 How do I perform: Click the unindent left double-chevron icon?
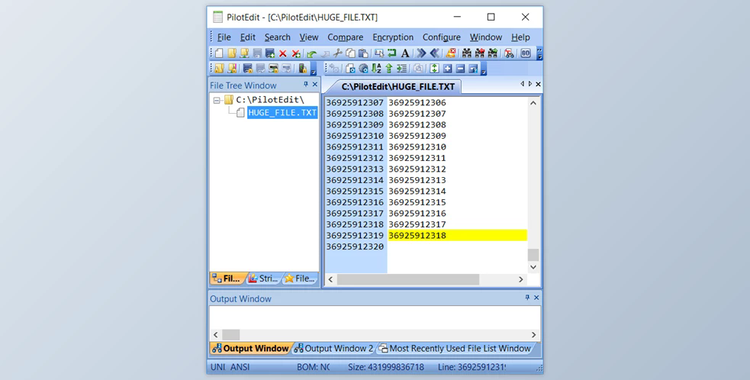coord(434,53)
